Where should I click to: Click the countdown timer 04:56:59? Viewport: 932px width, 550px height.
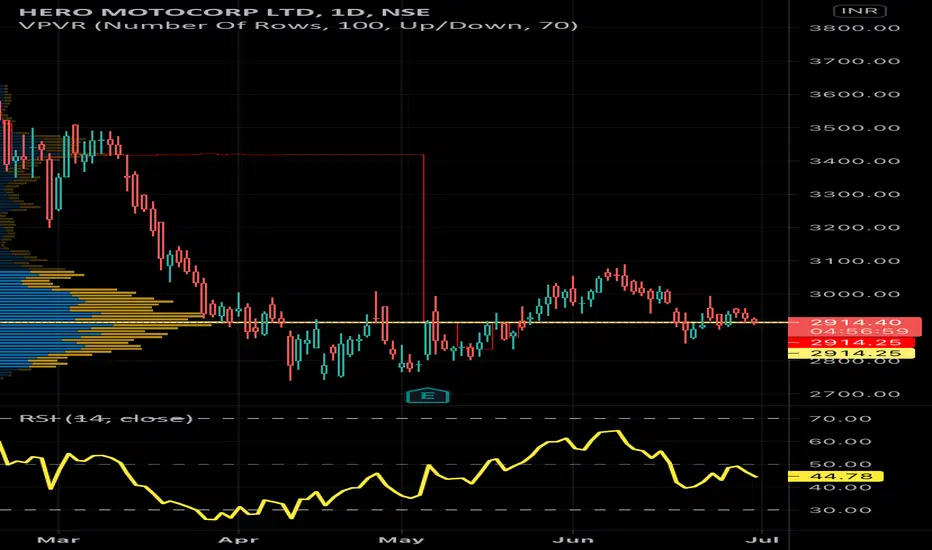coord(859,331)
